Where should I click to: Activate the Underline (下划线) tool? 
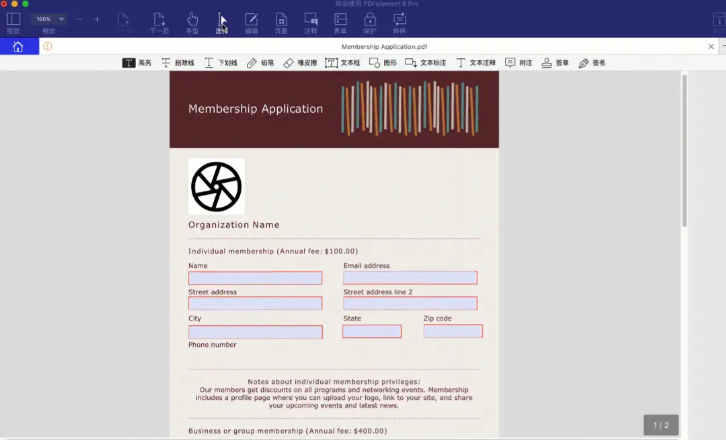222,62
